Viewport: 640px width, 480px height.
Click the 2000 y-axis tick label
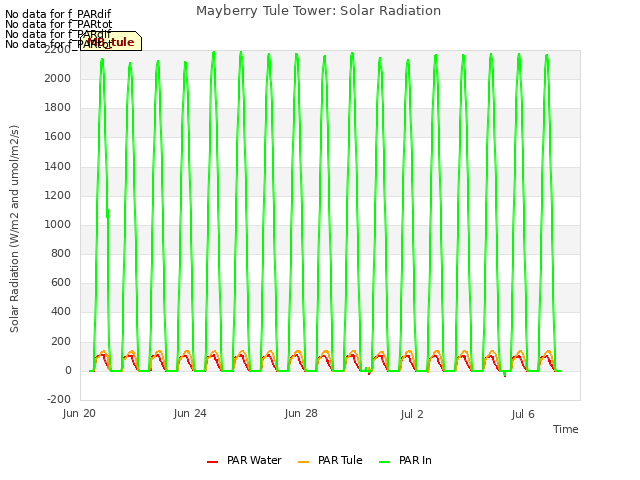58,78
